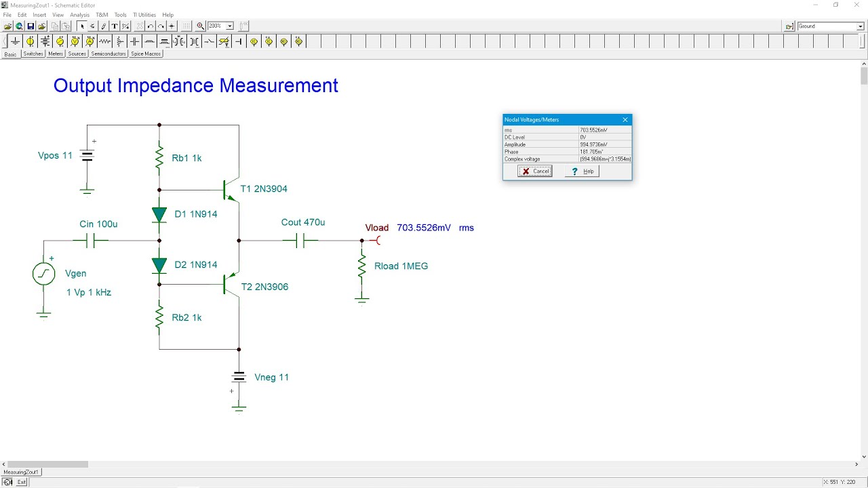Click the horizontal scrollbar thumb
Image resolution: width=868 pixels, height=488 pixels.
(x=47, y=464)
